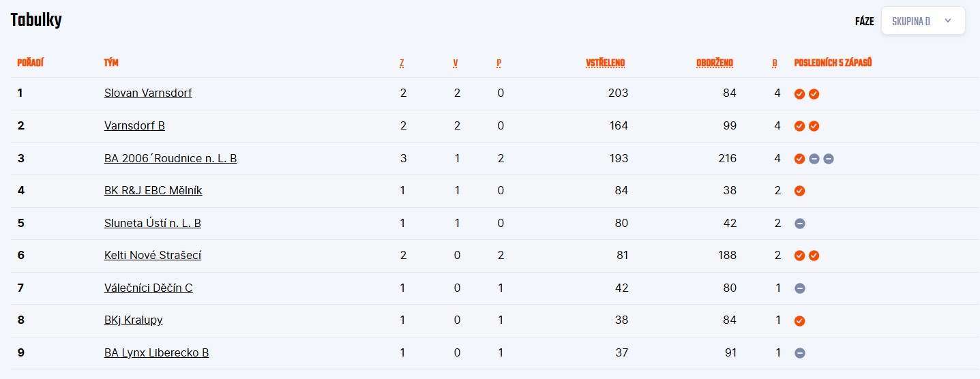Open the BKj Kralupy team link
Image resolution: width=980 pixels, height=379 pixels.
click(x=134, y=320)
